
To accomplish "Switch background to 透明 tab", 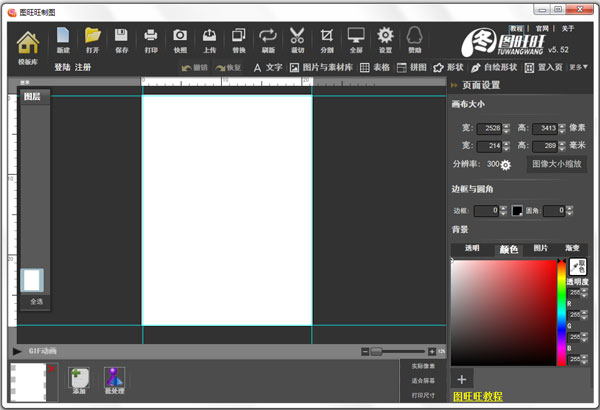I will (x=472, y=248).
